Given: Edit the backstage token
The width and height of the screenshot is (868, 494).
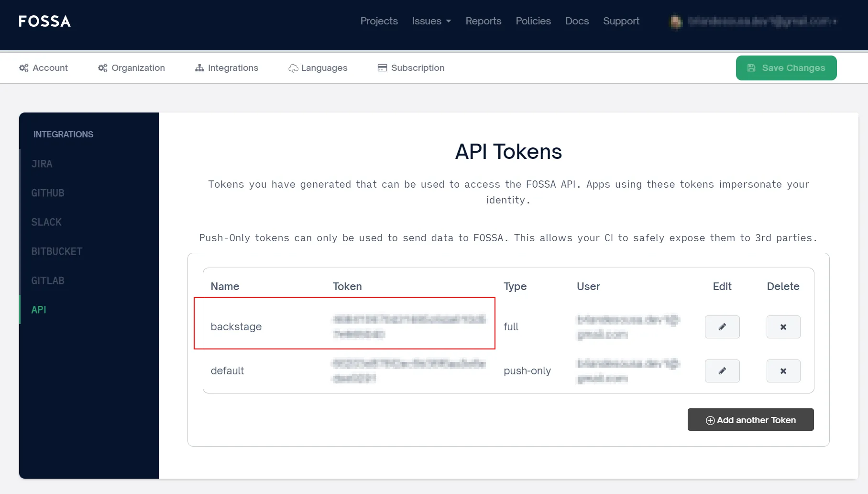Looking at the screenshot, I should coord(722,327).
